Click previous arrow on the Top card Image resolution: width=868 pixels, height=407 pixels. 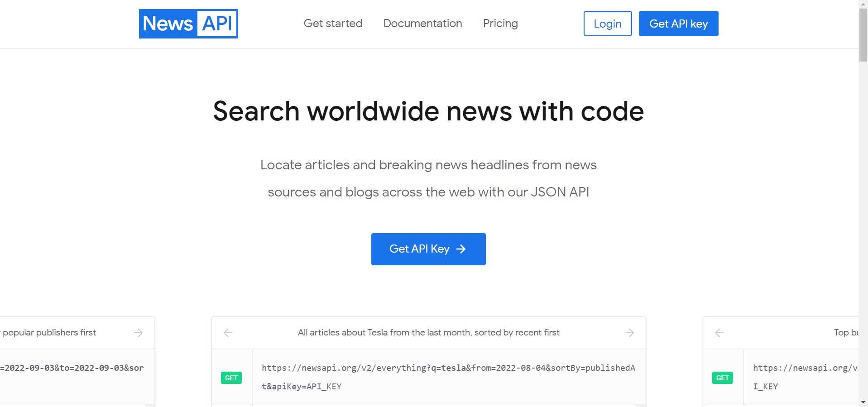coord(719,333)
